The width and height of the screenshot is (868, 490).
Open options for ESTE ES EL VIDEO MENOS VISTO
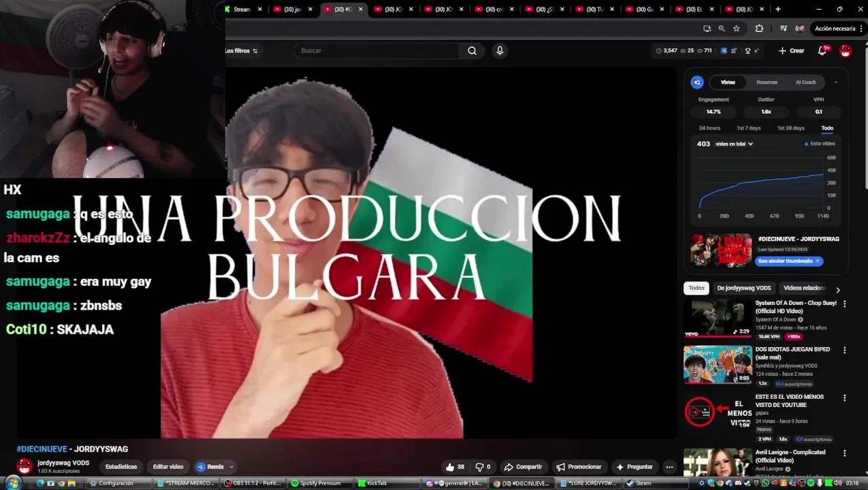click(845, 398)
